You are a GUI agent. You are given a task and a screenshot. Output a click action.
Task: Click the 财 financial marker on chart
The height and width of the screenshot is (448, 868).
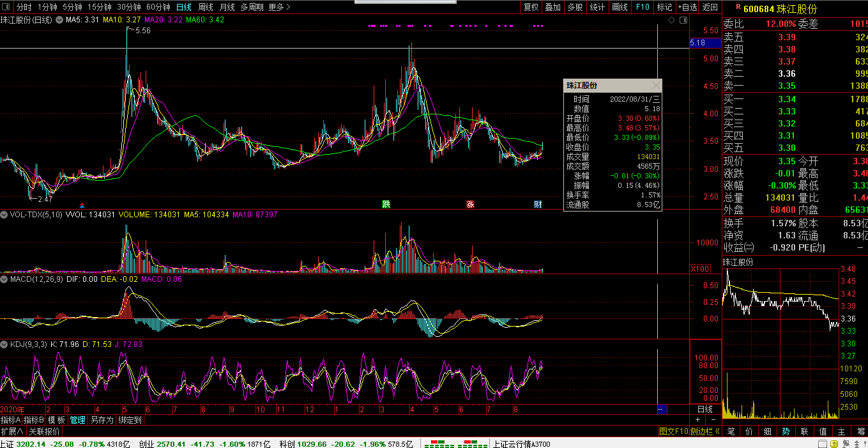538,205
